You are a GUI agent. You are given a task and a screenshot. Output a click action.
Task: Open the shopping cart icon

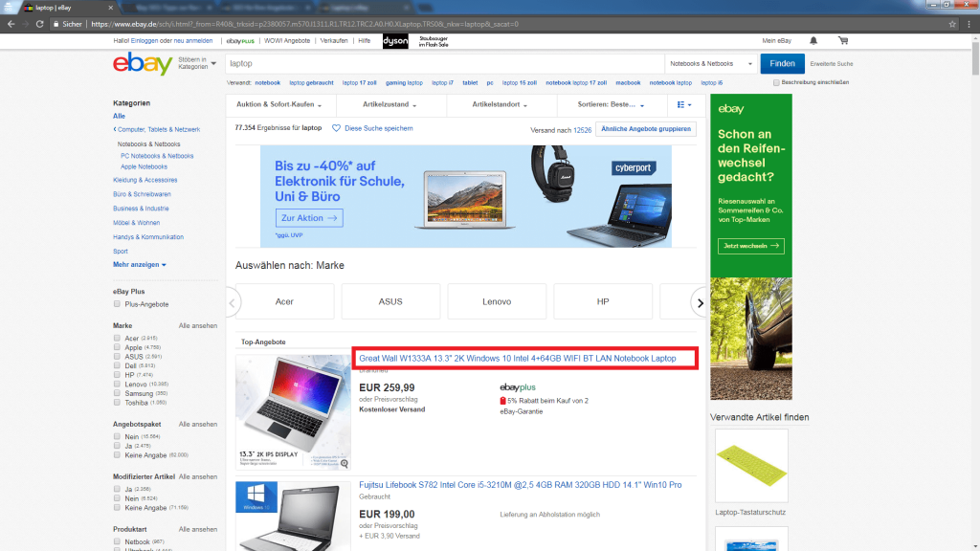pos(842,41)
